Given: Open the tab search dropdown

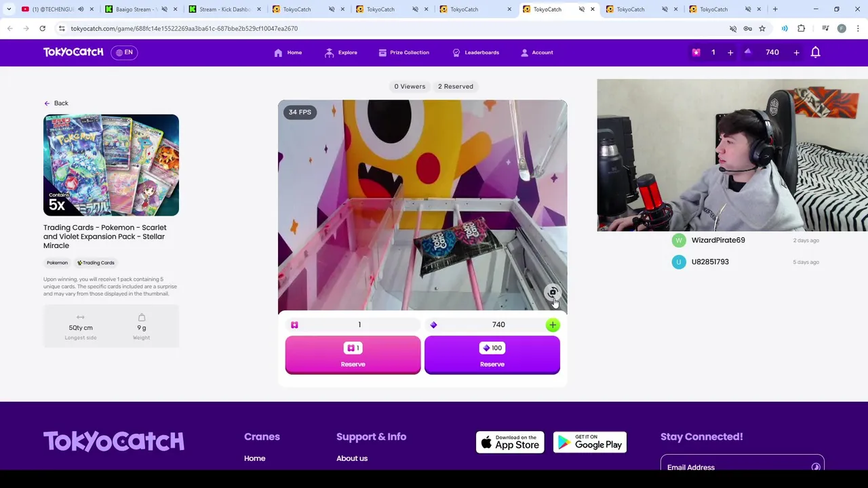Looking at the screenshot, I should [9, 9].
